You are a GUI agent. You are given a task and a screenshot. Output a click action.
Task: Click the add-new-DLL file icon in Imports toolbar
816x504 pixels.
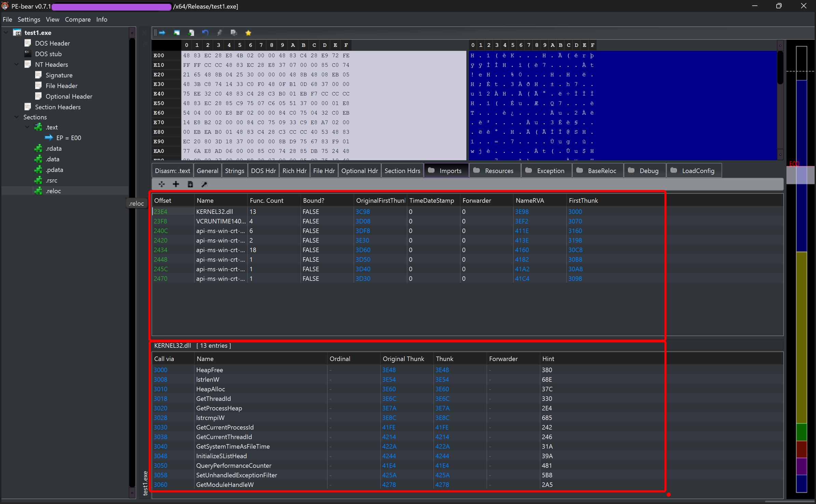pyautogui.click(x=190, y=184)
